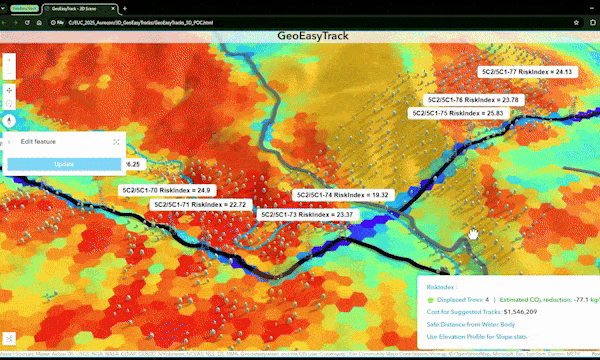Click the address bar file path
Viewport: 600px width, 360px height.
[x=140, y=23]
